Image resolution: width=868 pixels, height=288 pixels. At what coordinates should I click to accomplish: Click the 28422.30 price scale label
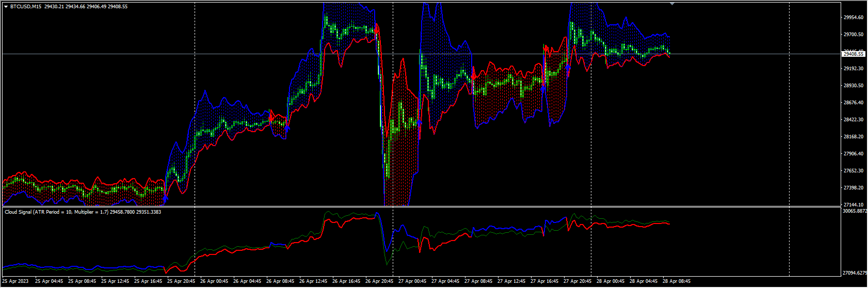pos(853,120)
